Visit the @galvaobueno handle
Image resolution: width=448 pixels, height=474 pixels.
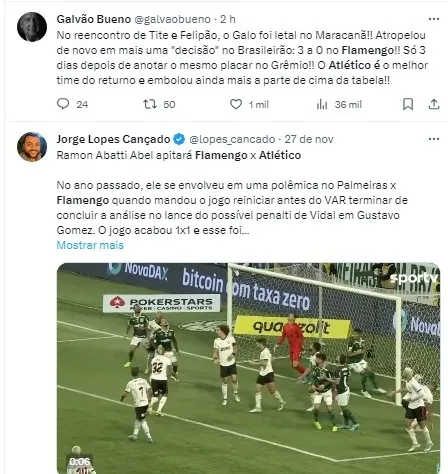click(172, 19)
